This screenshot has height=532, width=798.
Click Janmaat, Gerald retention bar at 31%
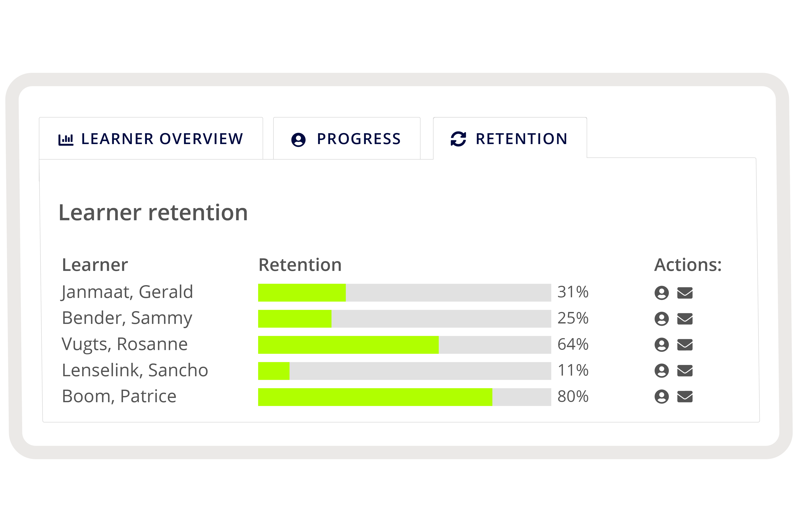(x=404, y=293)
